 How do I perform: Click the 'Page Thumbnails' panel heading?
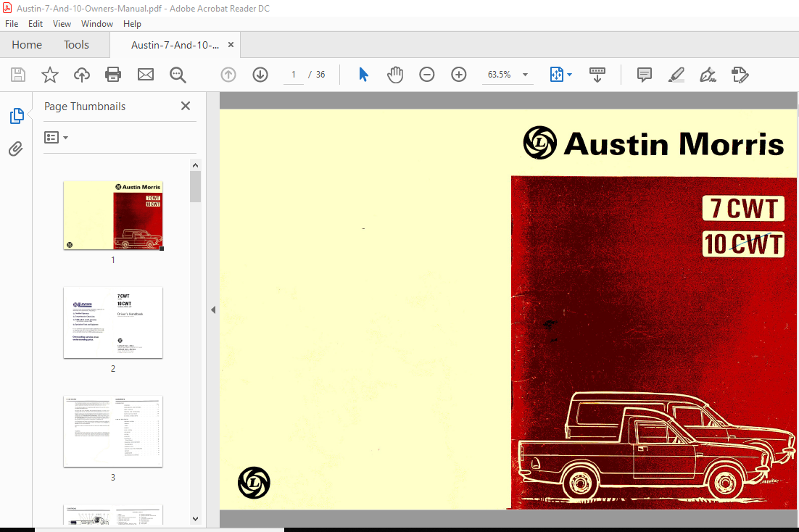(x=85, y=107)
